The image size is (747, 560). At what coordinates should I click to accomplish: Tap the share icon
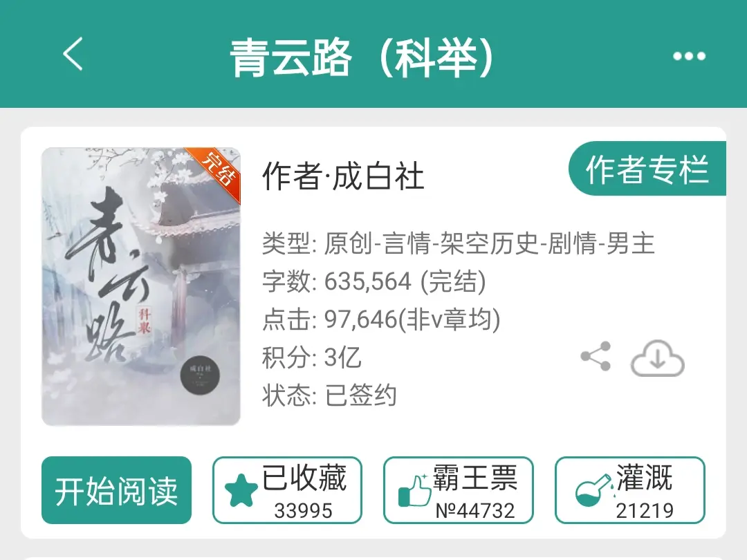596,356
